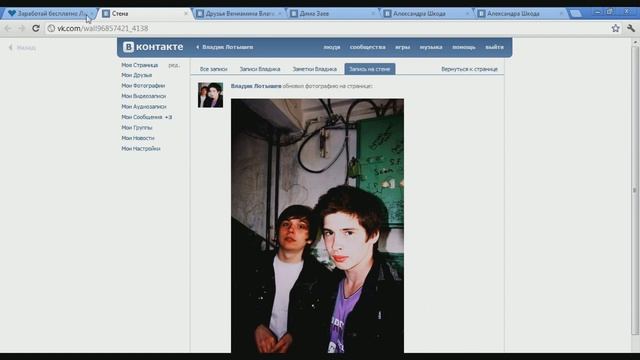Switch to the Дима Заев tab
The image size is (640, 360).
(333, 13)
